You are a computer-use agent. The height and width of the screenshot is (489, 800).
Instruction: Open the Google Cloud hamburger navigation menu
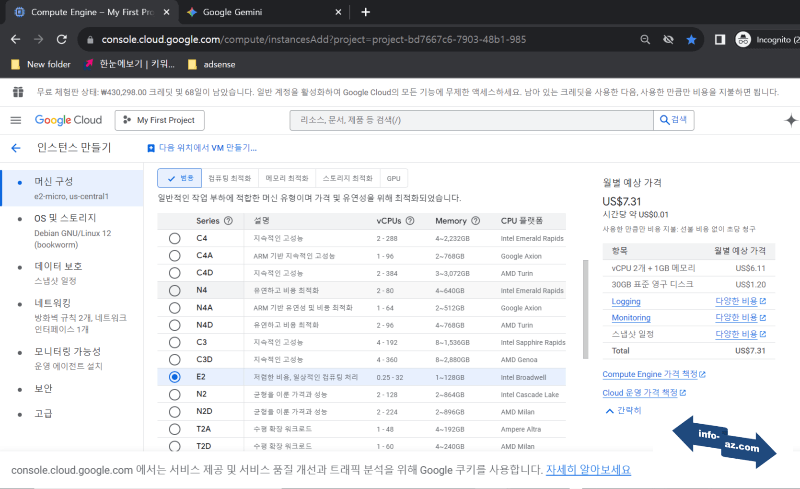[x=15, y=120]
